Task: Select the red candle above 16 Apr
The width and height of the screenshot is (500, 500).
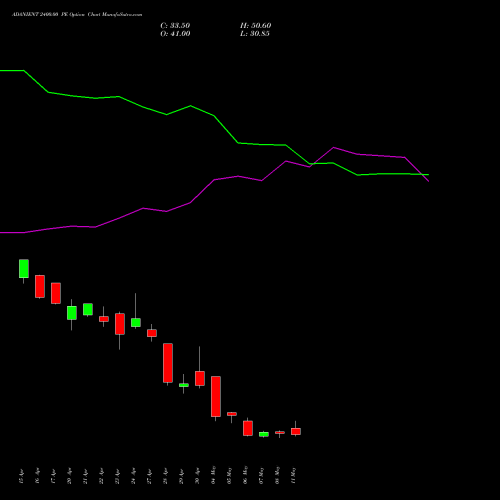Action: click(40, 286)
